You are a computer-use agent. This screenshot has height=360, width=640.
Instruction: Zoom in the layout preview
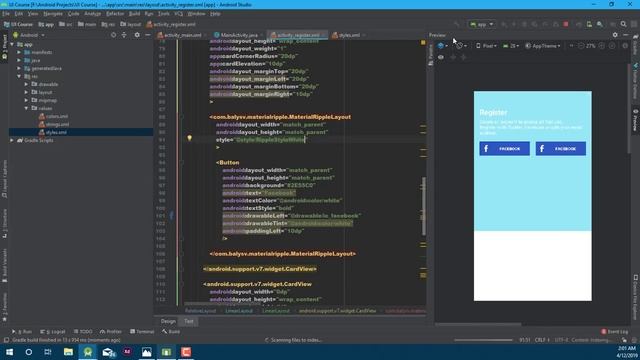pyautogui.click(x=602, y=46)
